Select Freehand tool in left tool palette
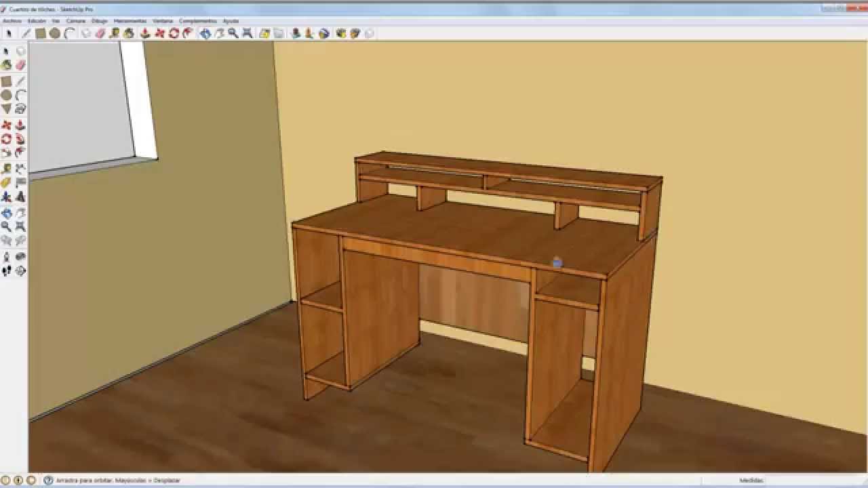868x488 pixels. 20,108
